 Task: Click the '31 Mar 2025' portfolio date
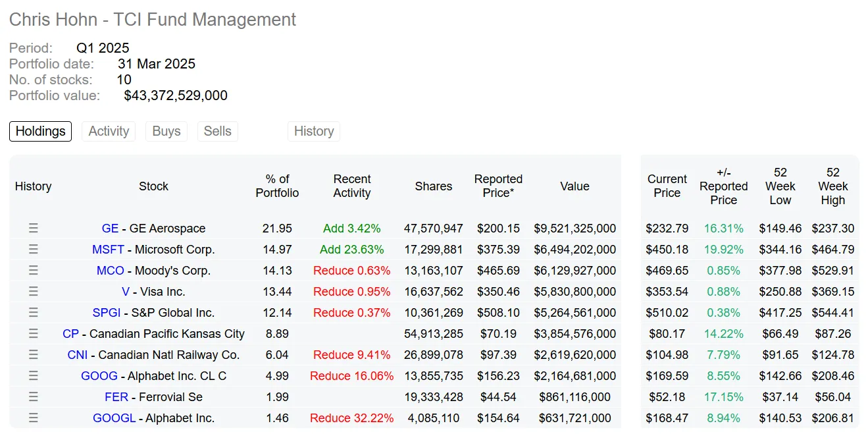[157, 64]
